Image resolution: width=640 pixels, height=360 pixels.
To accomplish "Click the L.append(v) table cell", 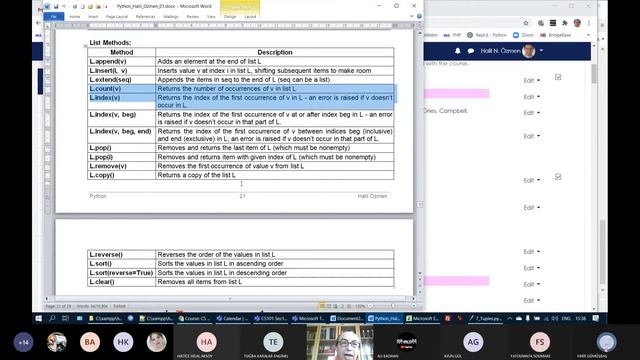I will [x=122, y=61].
